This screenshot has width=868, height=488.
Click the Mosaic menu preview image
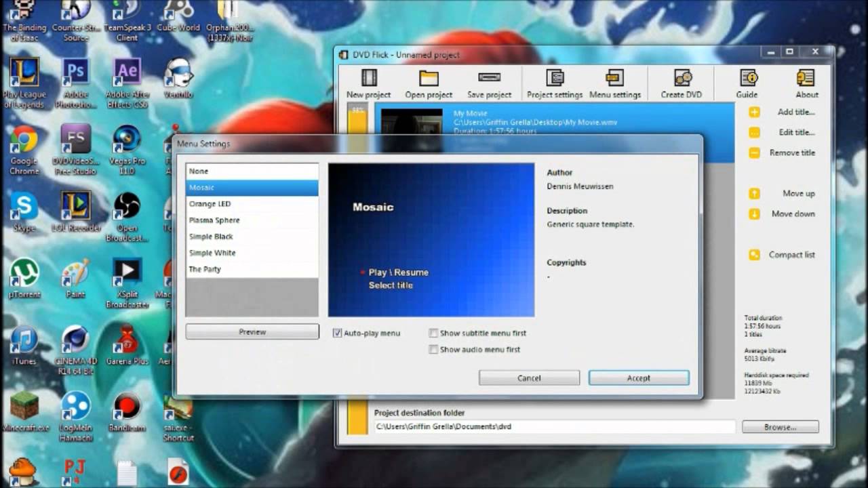click(x=431, y=240)
